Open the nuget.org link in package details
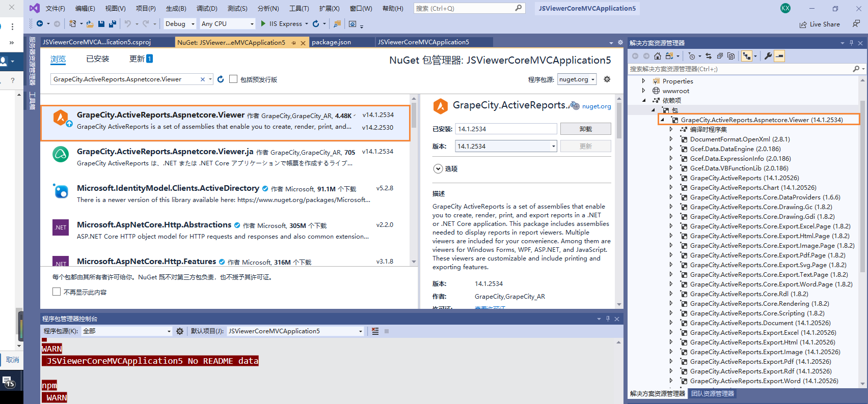The width and height of the screenshot is (868, 404). (x=596, y=106)
